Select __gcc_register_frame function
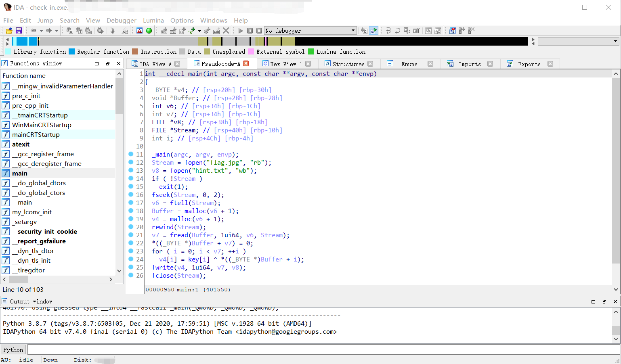 pos(58,154)
